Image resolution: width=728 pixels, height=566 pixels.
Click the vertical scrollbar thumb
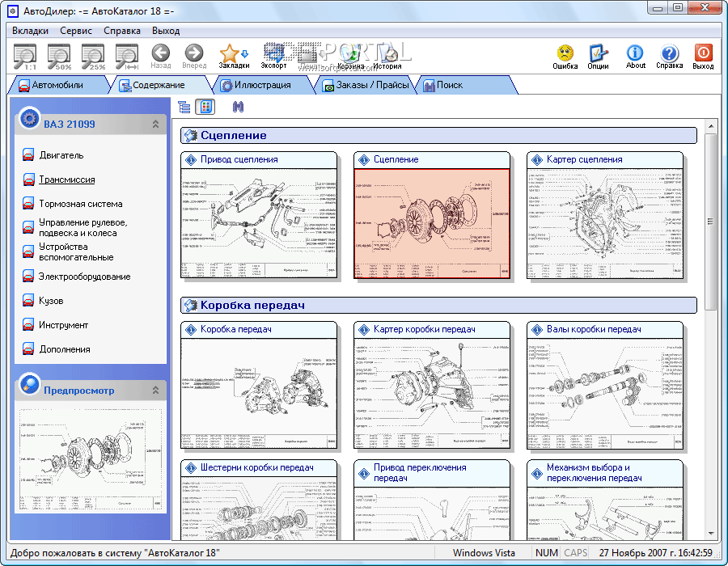tap(710, 222)
